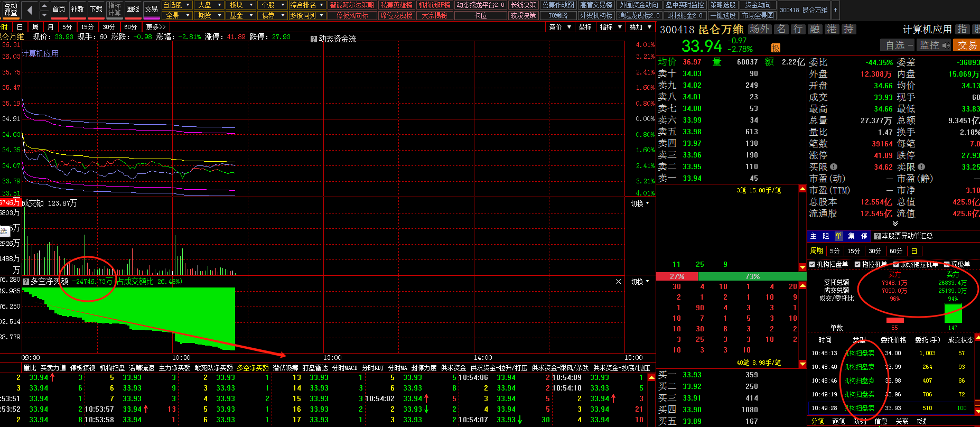Add a new tab with the plus icon
This screenshot has width=980, height=427.
pyautogui.click(x=835, y=10)
